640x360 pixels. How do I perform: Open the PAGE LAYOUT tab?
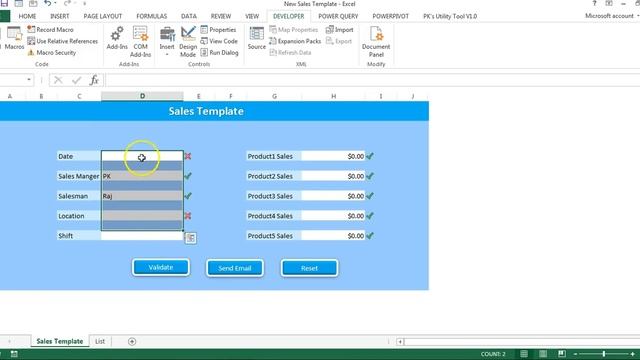103,16
